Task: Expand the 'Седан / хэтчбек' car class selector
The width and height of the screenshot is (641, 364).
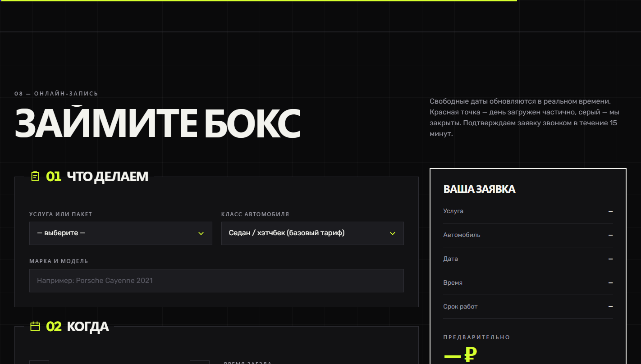Action: [312, 233]
